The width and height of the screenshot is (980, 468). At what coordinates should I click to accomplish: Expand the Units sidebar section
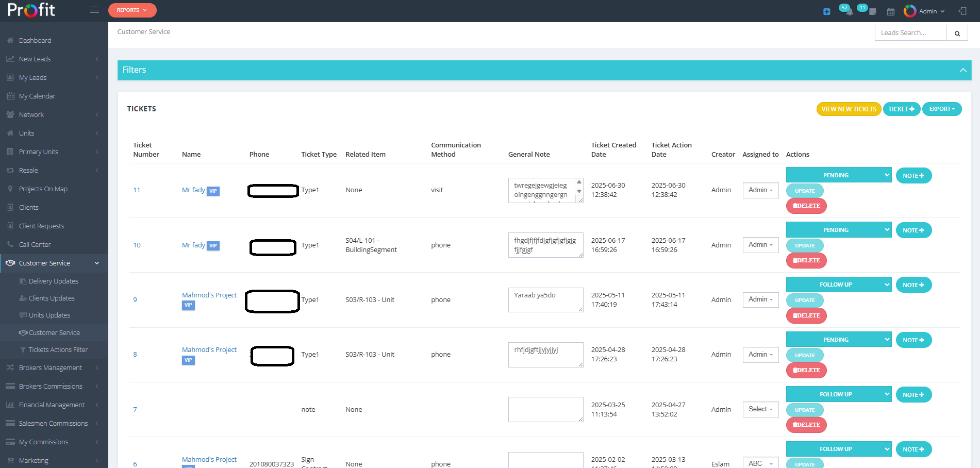click(x=26, y=133)
